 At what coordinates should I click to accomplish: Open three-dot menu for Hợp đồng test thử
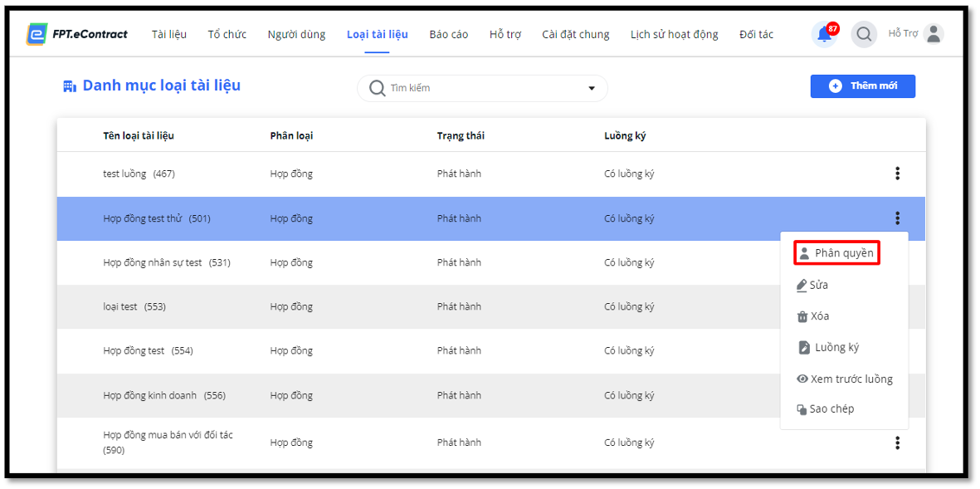898,218
